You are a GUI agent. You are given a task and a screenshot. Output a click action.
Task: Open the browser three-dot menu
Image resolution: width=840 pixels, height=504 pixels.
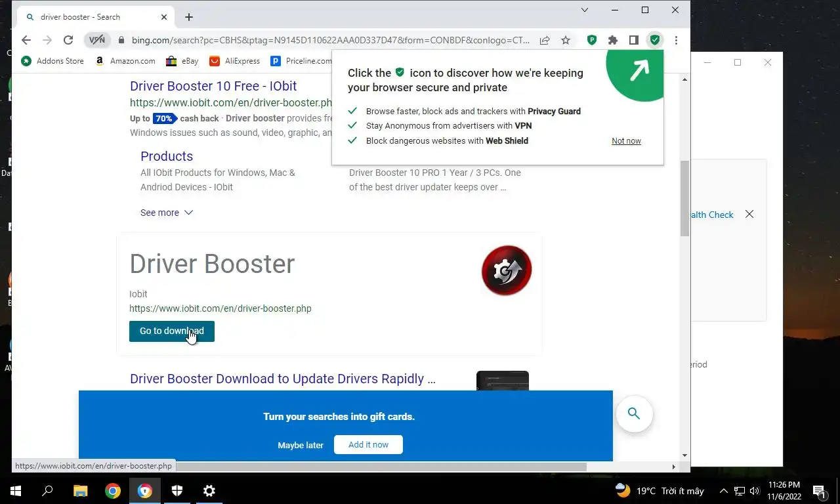coord(676,40)
